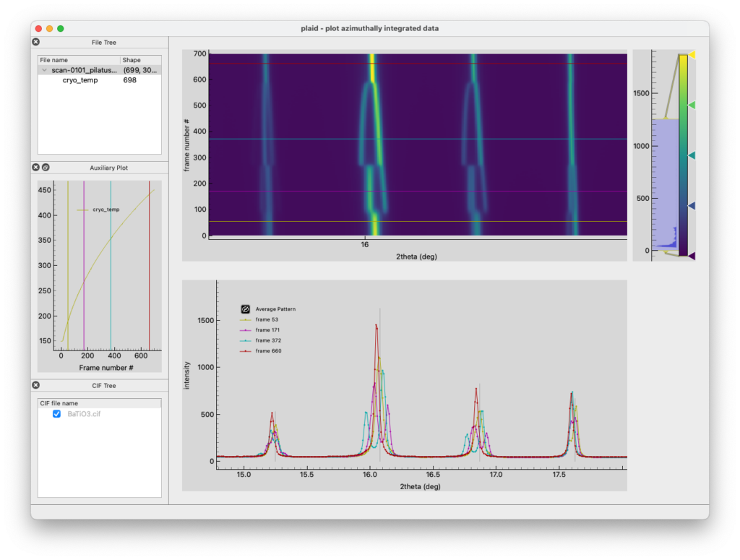
Task: Click the cryo_temp legend label in auxiliary plot
Action: click(106, 210)
